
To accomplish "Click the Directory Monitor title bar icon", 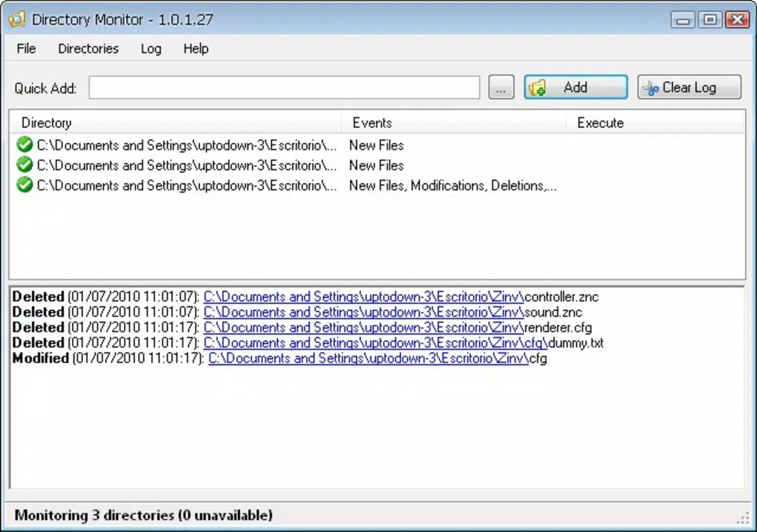I will pyautogui.click(x=17, y=19).
